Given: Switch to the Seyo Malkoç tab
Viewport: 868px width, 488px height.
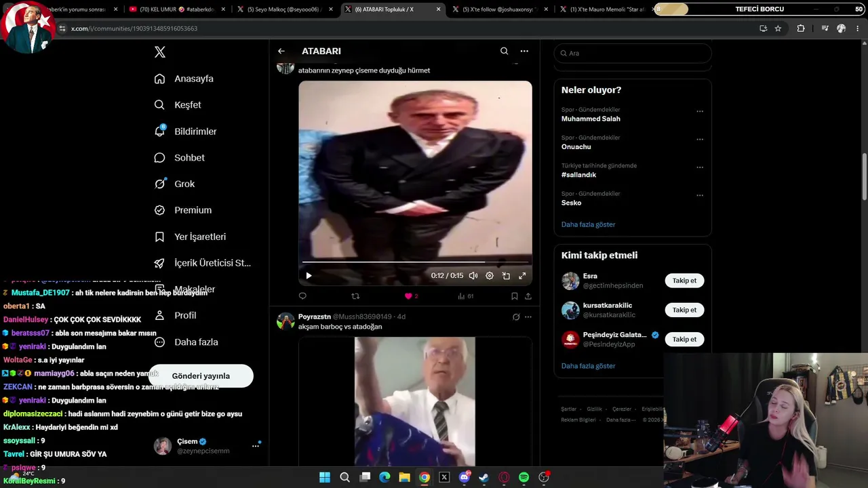Looking at the screenshot, I should pyautogui.click(x=284, y=9).
